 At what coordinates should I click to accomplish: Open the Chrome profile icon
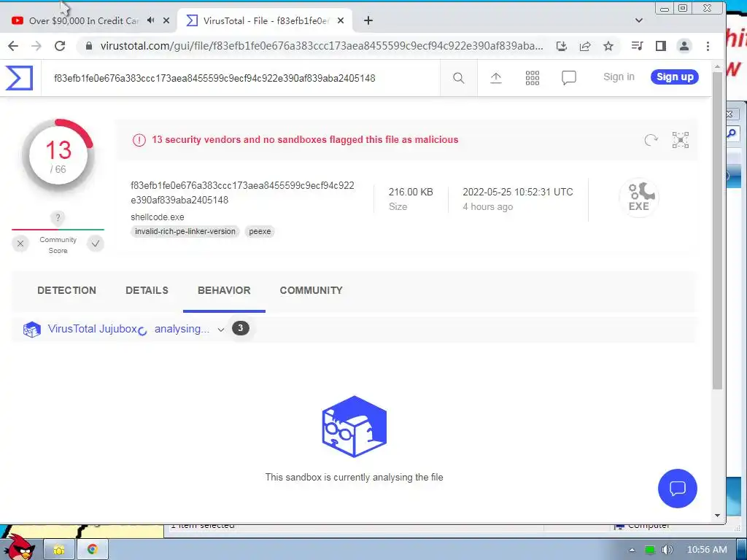[x=684, y=46]
